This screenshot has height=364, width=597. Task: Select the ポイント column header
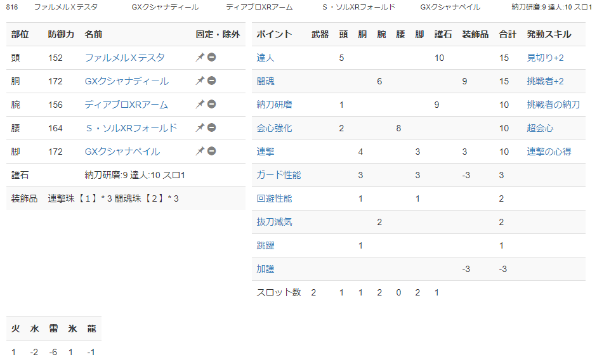click(274, 34)
